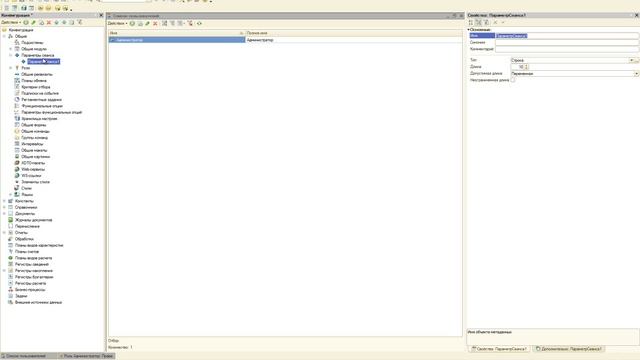Image resolution: width=640 pixels, height=360 pixels.
Task: Switch to Дополнительно: ПараметрСеанса1 tab
Action: tap(568, 349)
